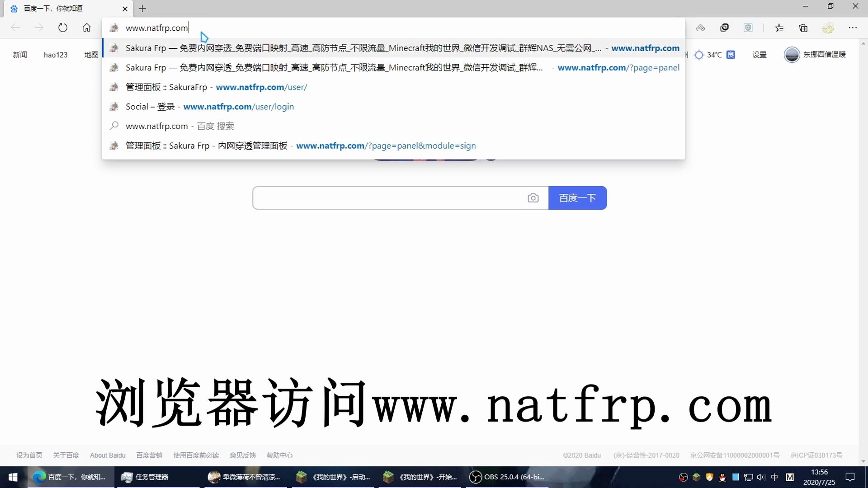This screenshot has width=868, height=488.
Task: Go forward with the forward arrow
Action: coord(39,28)
